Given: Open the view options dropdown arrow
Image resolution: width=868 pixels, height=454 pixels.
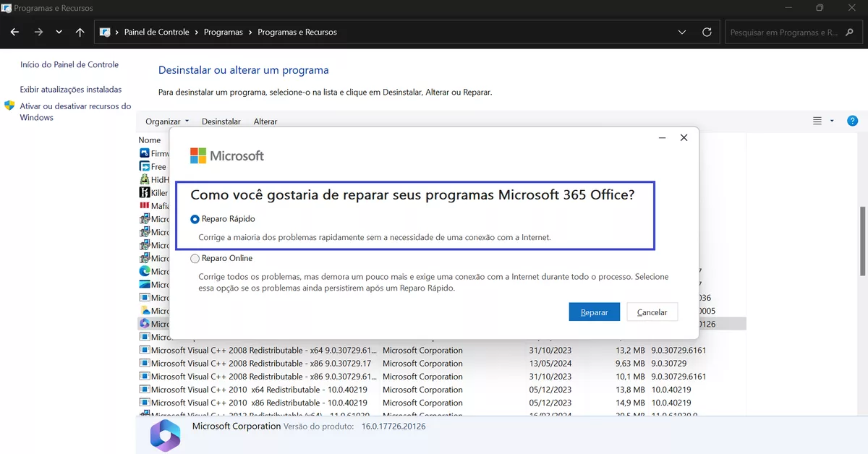Looking at the screenshot, I should (832, 121).
